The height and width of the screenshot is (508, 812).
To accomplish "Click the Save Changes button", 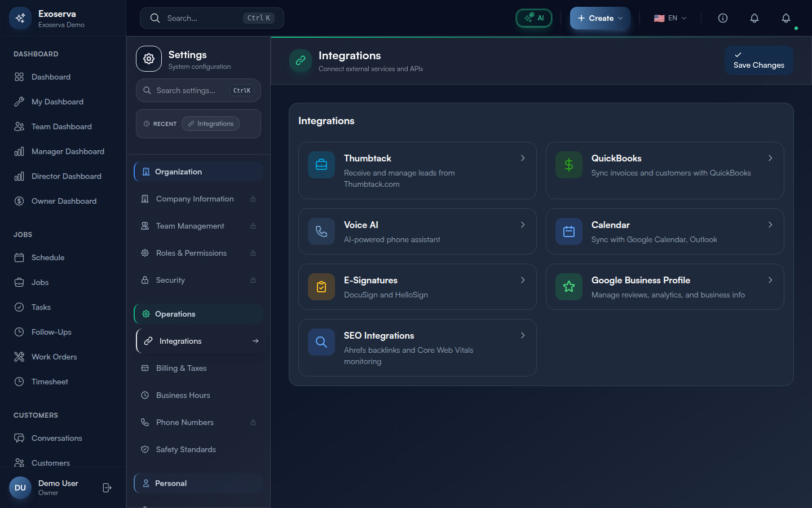I will pyautogui.click(x=758, y=60).
